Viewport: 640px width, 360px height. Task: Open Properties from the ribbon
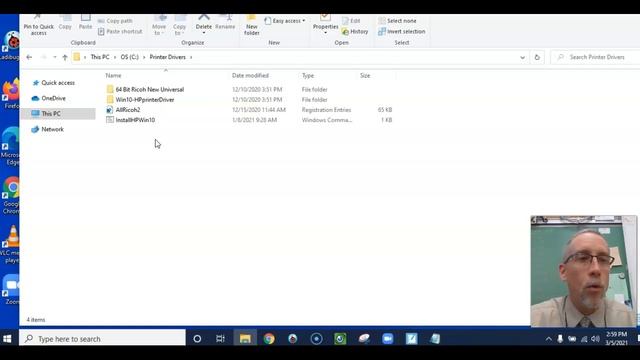(x=325, y=24)
